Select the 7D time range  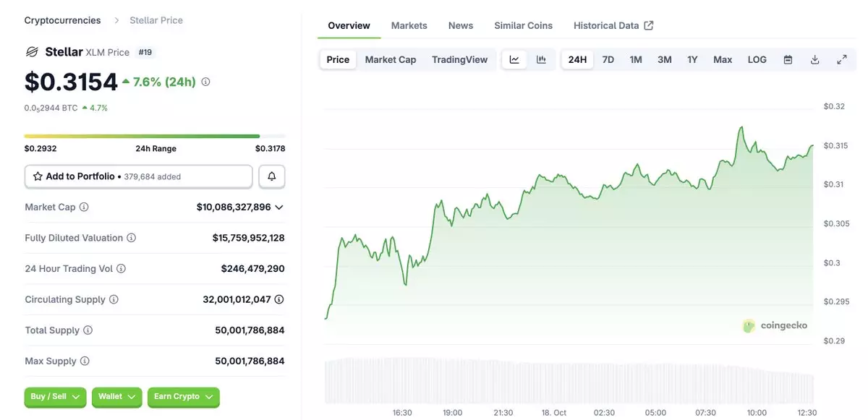[608, 59]
